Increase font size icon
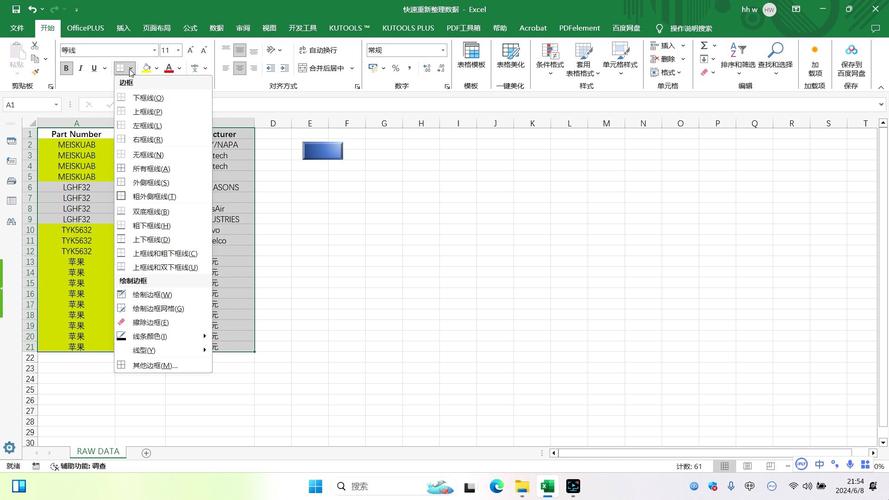The height and width of the screenshot is (500, 889). coord(190,50)
